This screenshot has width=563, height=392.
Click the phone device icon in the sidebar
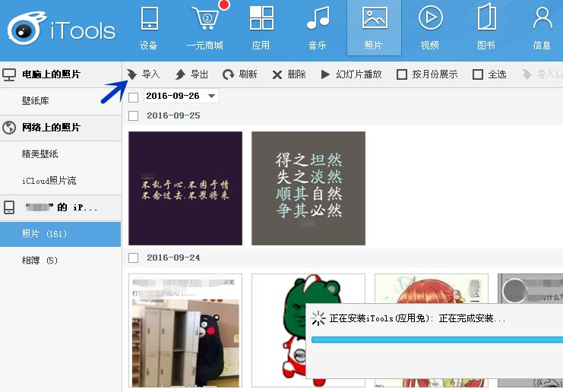click(9, 207)
